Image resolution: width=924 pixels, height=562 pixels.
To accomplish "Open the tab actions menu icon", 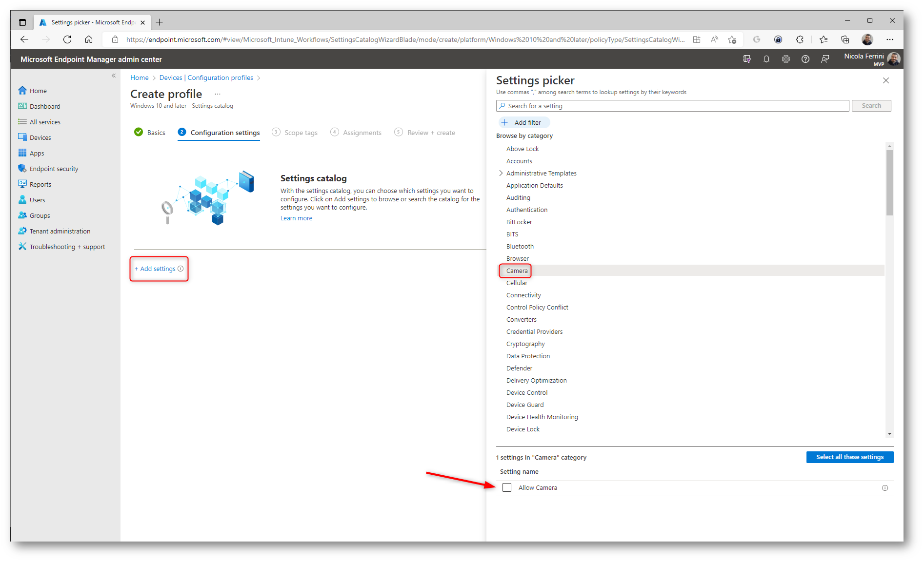I will [x=22, y=22].
